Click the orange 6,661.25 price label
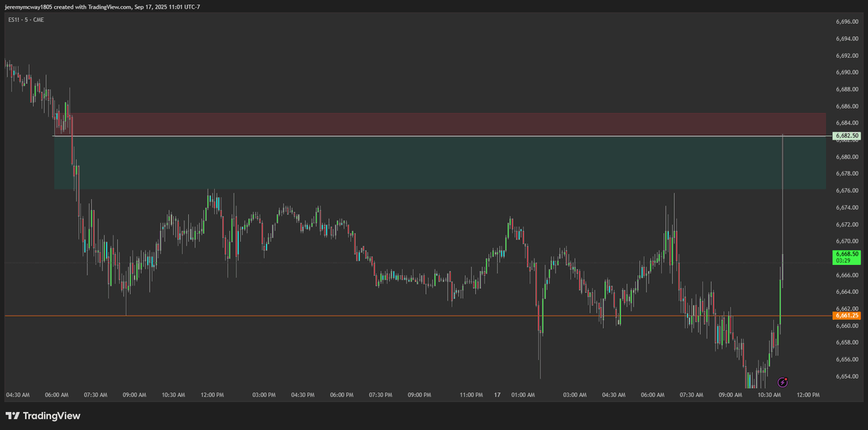The height and width of the screenshot is (430, 868). [x=846, y=316]
